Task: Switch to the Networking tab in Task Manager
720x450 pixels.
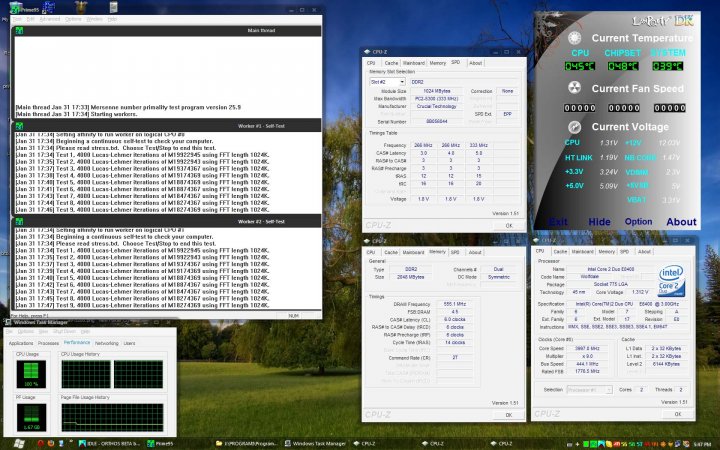Action: (107, 342)
